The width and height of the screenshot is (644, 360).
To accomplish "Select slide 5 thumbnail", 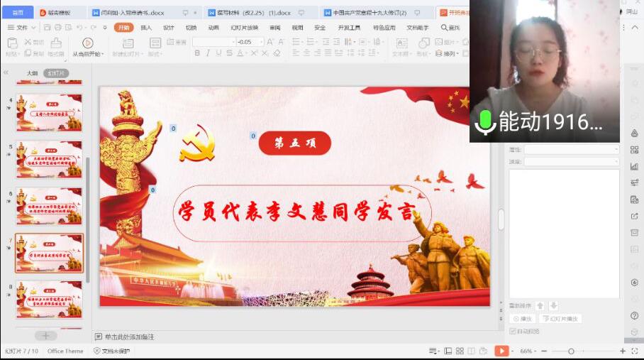I will [x=49, y=159].
